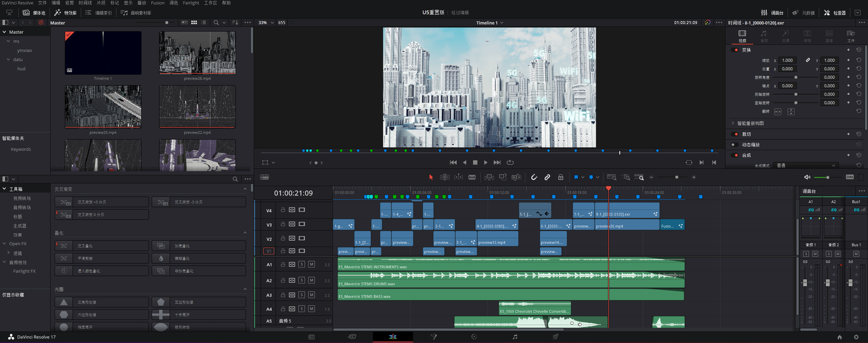Image resolution: width=868 pixels, height=343 pixels.
Task: Open the DaVinci Resolve 17 home icon
Action: click(839, 337)
